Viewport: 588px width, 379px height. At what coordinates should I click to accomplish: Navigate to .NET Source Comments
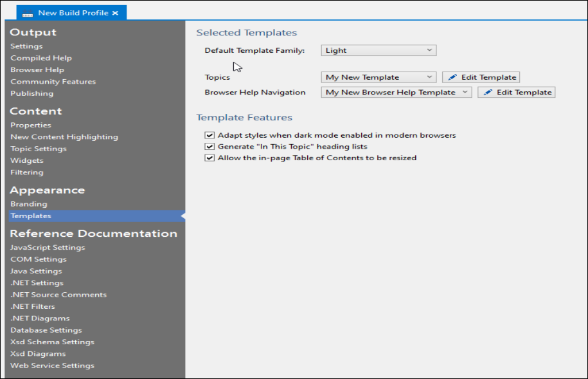(x=58, y=295)
